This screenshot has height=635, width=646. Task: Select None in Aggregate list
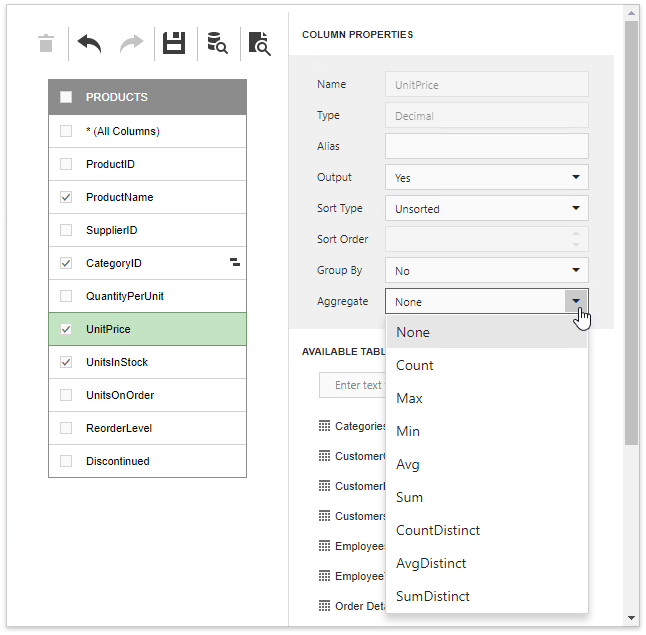487,332
